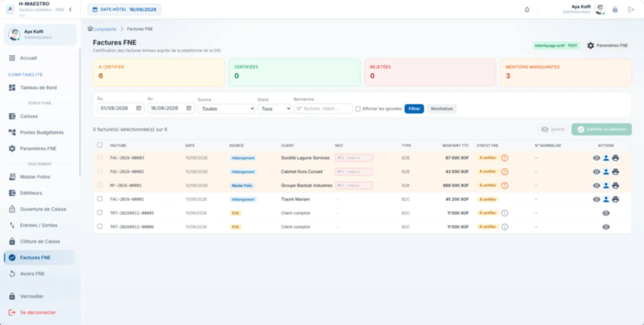Print invoice FAC-2026-00001
The height and width of the screenshot is (325, 644).
tap(615, 199)
